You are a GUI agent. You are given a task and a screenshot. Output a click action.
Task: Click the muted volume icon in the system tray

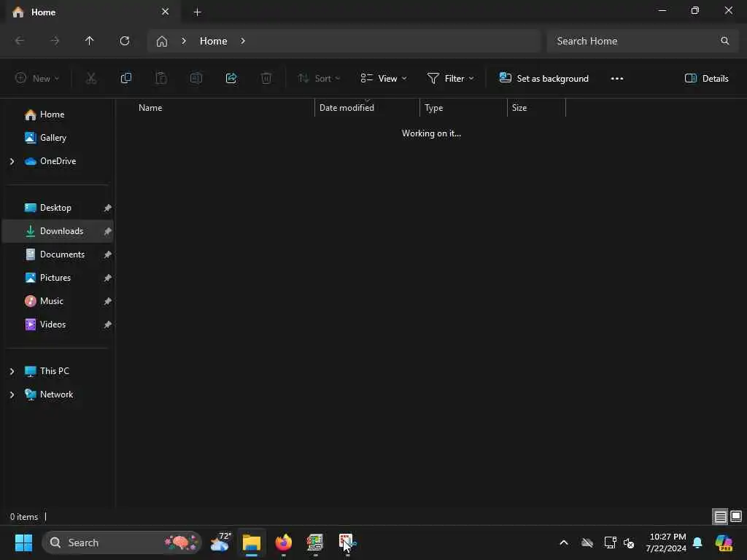click(629, 542)
